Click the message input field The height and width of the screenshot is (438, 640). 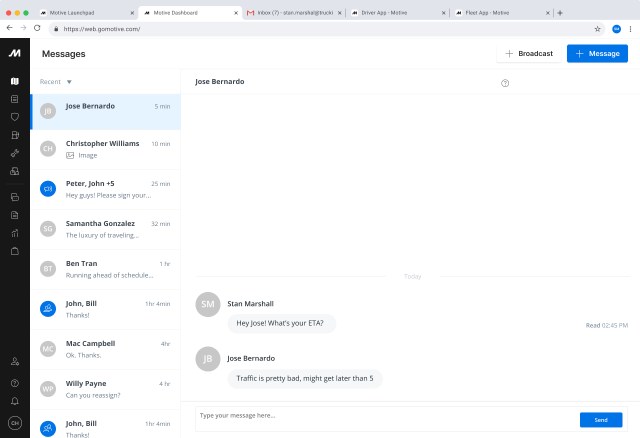pos(380,415)
